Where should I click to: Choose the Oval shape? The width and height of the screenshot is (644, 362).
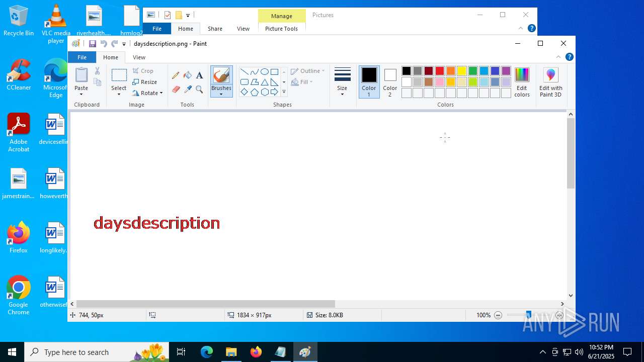tap(264, 72)
